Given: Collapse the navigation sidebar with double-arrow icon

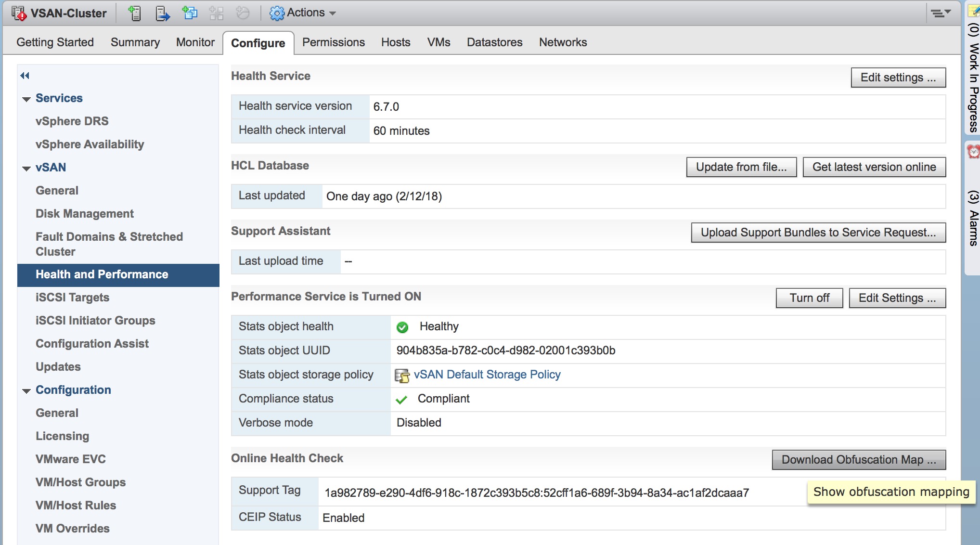Looking at the screenshot, I should pos(25,76).
